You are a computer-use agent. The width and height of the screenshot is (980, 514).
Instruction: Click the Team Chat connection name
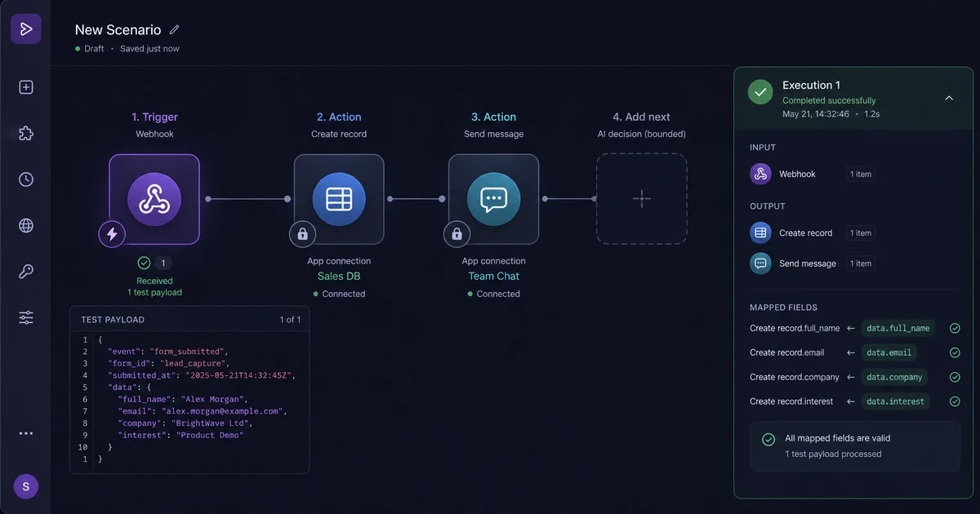tap(493, 276)
